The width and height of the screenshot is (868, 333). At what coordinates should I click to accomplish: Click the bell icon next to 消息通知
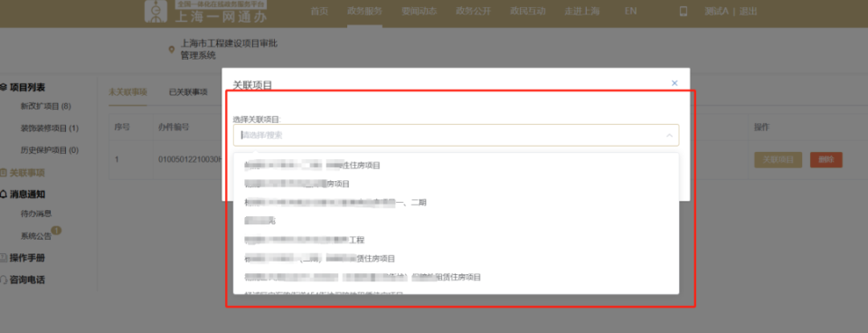pos(4,194)
